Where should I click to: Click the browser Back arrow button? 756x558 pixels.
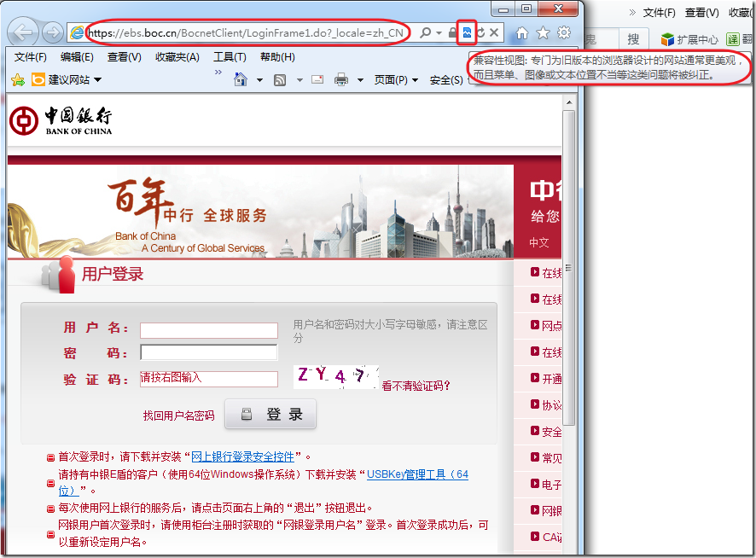click(23, 32)
